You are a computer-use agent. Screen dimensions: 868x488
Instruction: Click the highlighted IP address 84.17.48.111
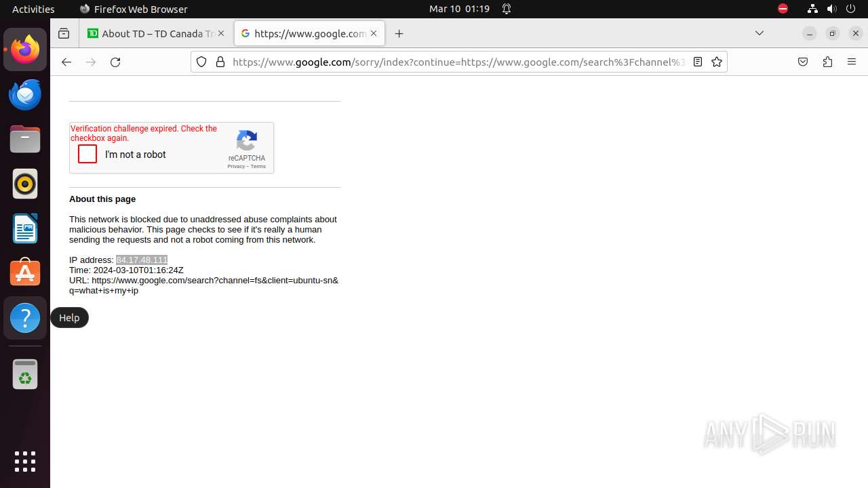click(x=142, y=260)
